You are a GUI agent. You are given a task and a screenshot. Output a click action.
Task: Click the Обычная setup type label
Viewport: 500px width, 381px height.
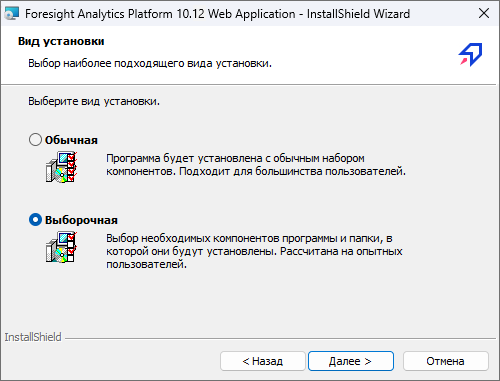pos(71,140)
